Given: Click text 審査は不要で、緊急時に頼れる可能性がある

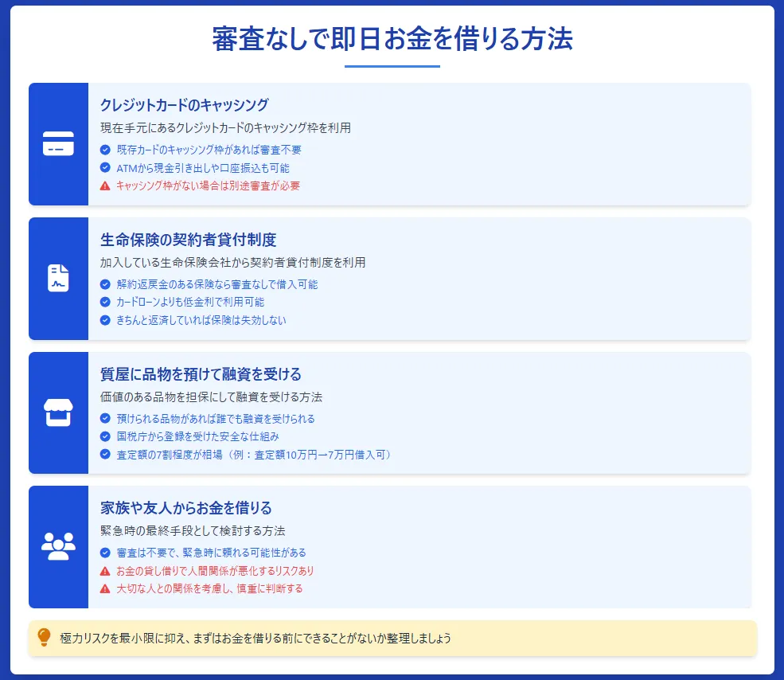Looking at the screenshot, I should (x=212, y=553).
